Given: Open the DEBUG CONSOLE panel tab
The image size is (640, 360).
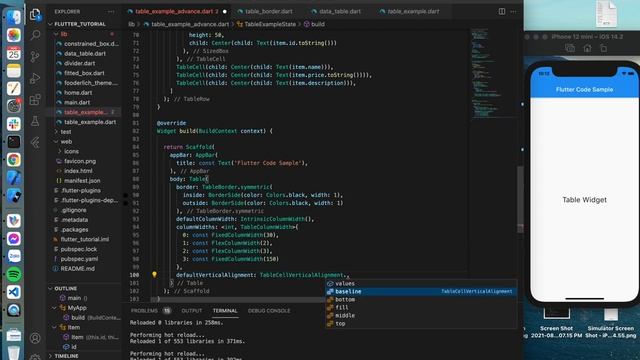Looking at the screenshot, I should coord(269,311).
